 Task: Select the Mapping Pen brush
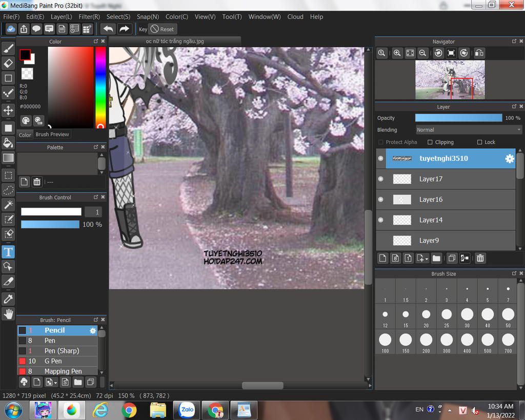[57, 371]
